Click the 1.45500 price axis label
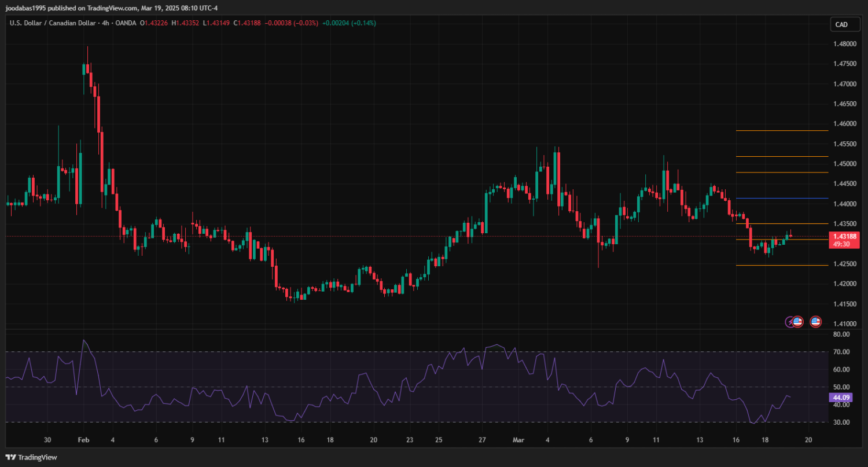Image resolution: width=868 pixels, height=467 pixels. tap(845, 144)
